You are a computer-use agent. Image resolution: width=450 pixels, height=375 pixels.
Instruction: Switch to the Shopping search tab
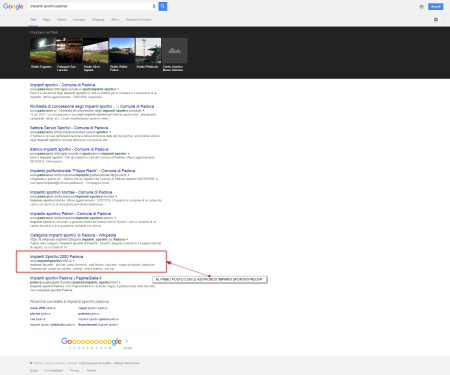point(98,20)
